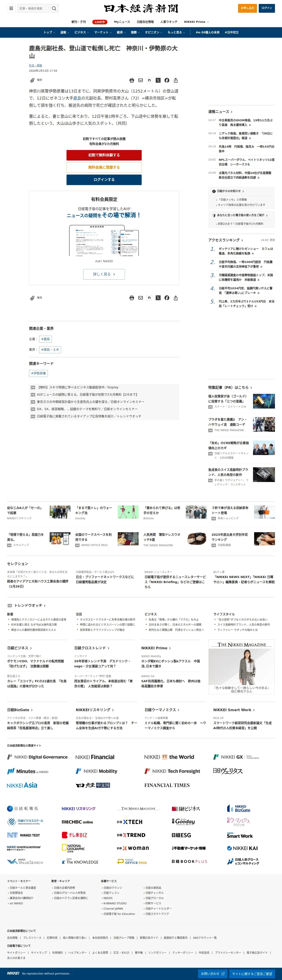
Task: Open the NIKKEI Asia logo link
Action: coord(22,785)
